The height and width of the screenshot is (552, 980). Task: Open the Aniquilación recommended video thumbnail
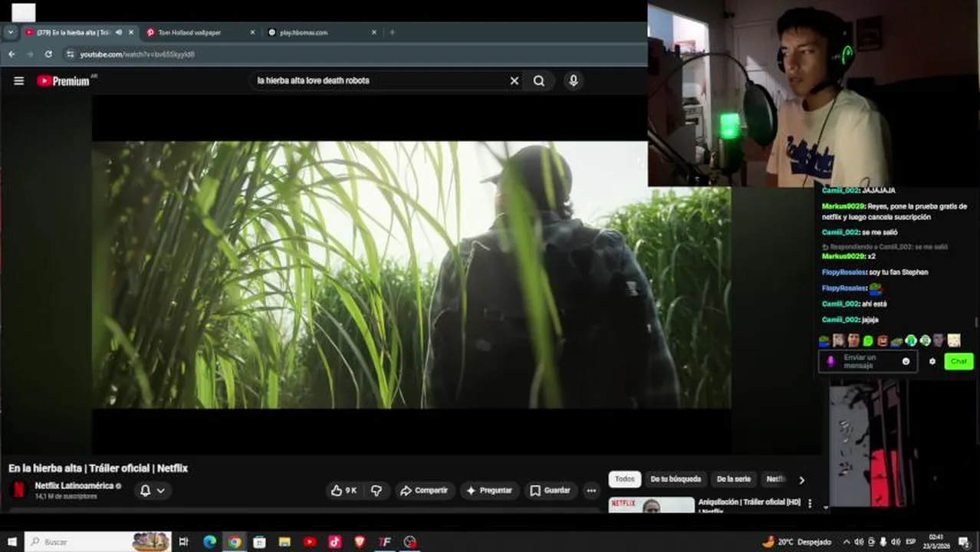(652, 504)
